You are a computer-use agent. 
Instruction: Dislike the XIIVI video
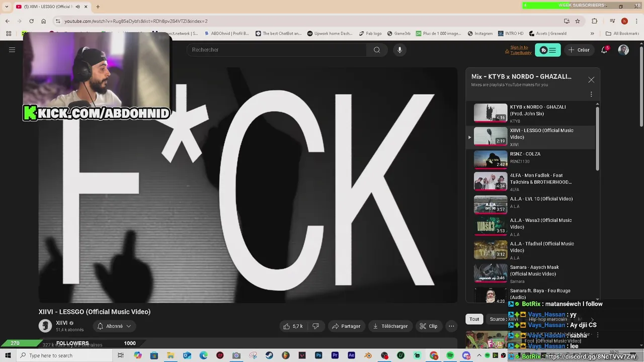click(x=316, y=326)
